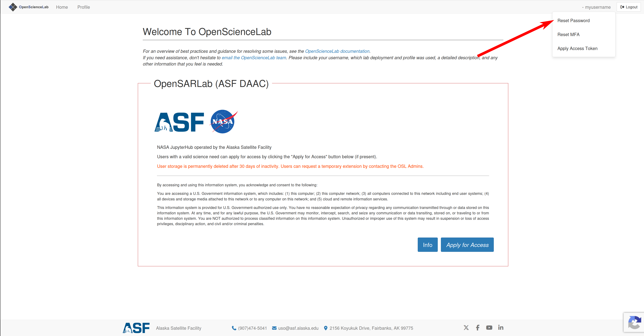Click NASA JupyterHub operated description text

click(214, 147)
